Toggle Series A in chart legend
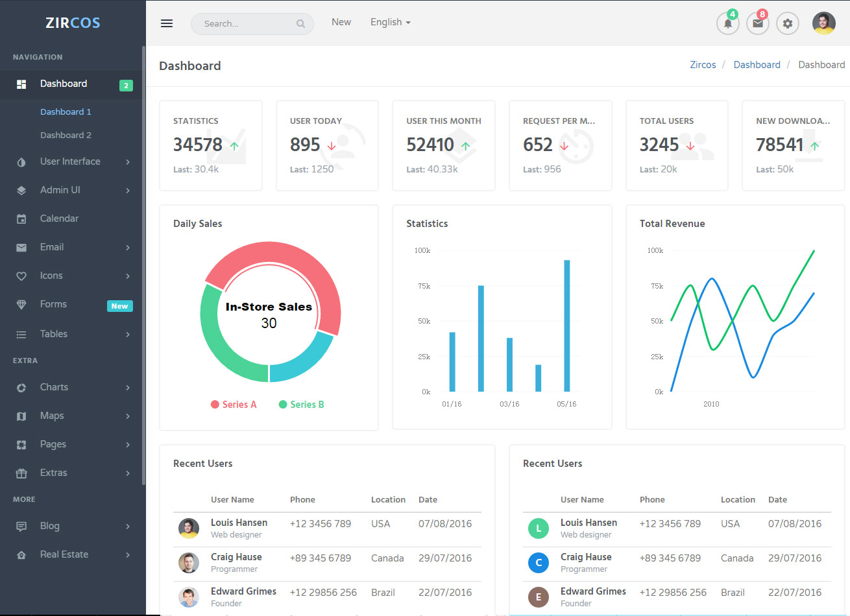850x616 pixels. [234, 405]
